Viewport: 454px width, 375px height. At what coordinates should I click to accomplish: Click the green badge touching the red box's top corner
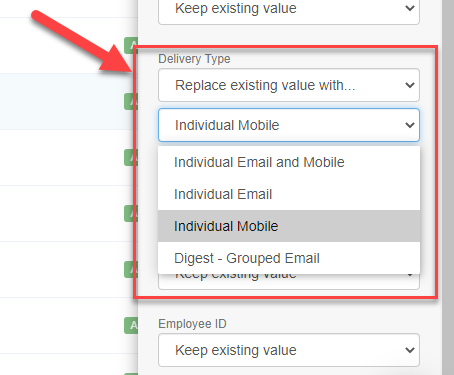[x=130, y=45]
